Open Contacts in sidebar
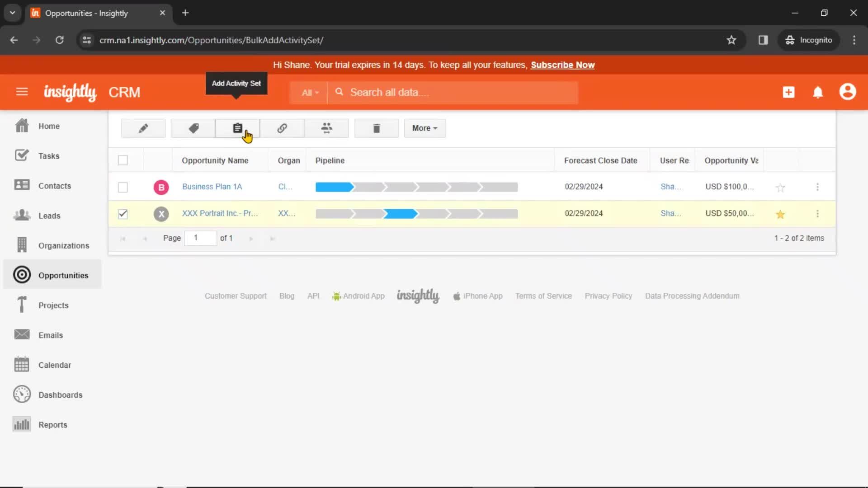The image size is (868, 488). tap(52, 186)
